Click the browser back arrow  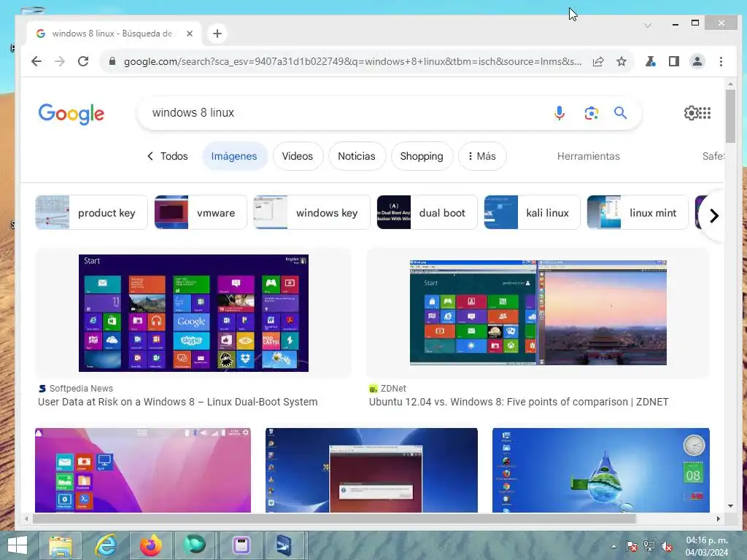[36, 61]
